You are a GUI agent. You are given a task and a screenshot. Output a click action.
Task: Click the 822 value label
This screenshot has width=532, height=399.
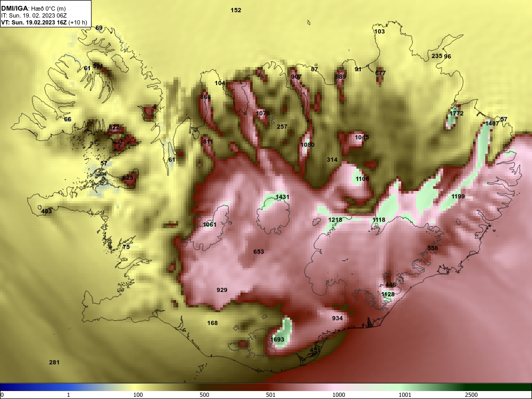(x=114, y=128)
